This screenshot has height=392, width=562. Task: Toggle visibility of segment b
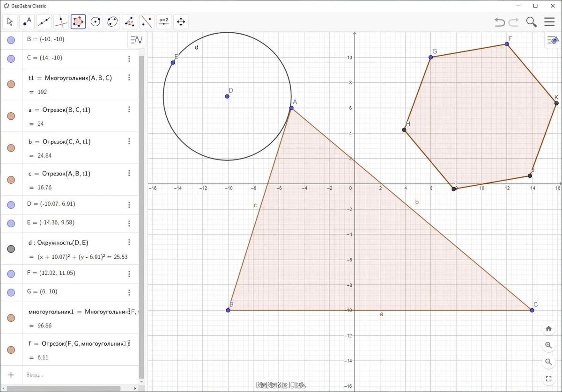(x=11, y=148)
